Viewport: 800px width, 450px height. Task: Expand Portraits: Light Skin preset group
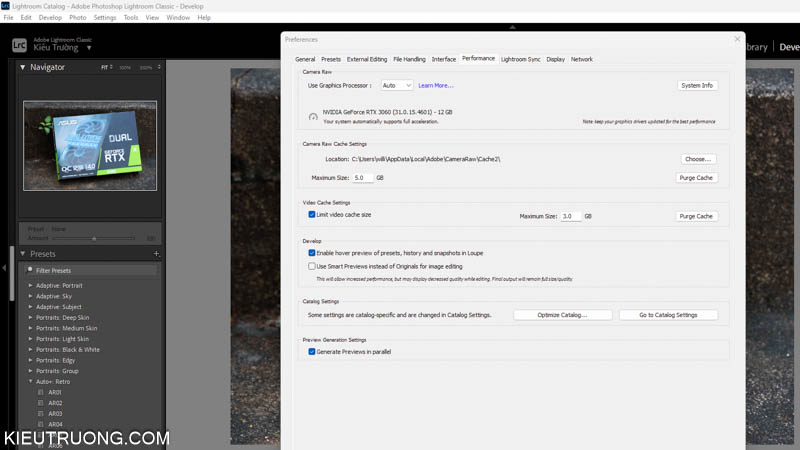[x=30, y=339]
